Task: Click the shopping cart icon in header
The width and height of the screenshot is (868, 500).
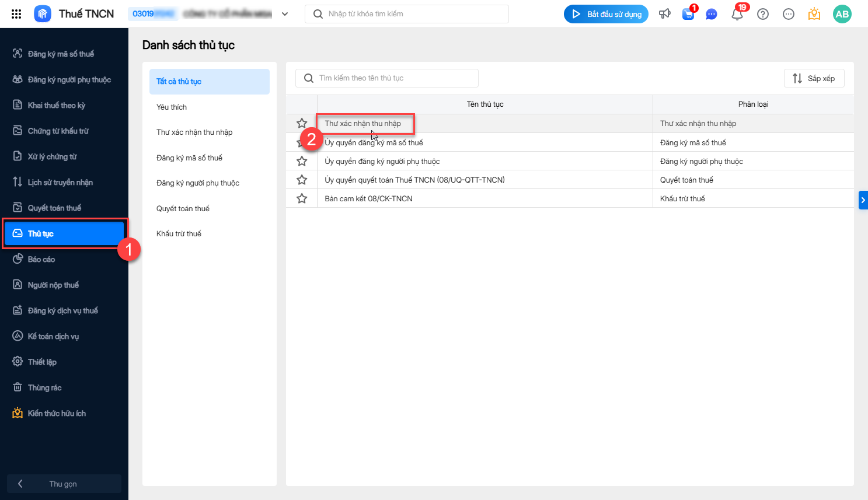Action: point(688,15)
